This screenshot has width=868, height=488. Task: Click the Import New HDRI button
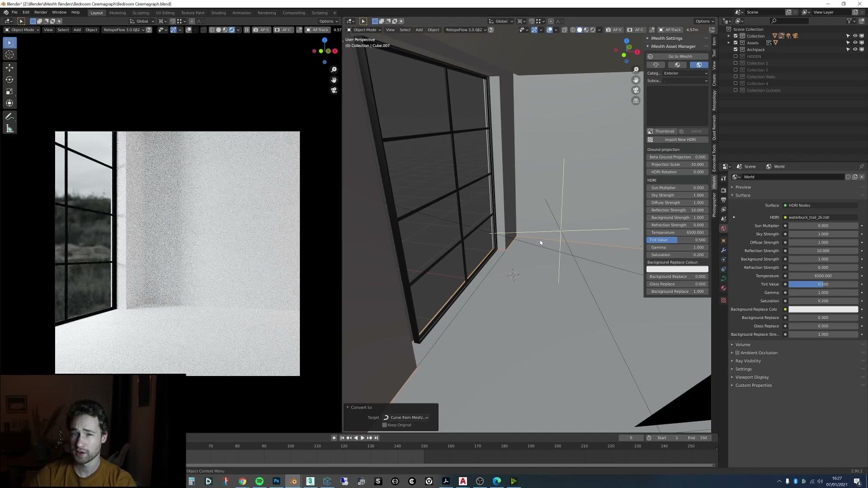click(677, 140)
